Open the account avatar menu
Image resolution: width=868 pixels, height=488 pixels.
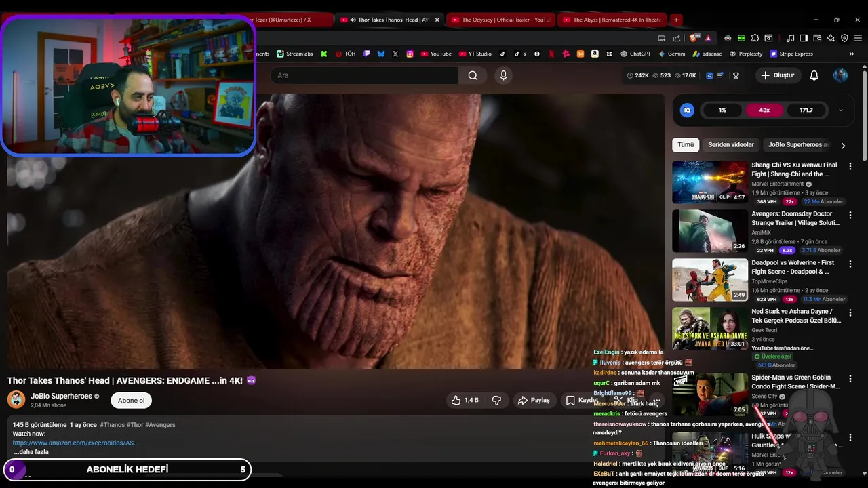coord(840,75)
